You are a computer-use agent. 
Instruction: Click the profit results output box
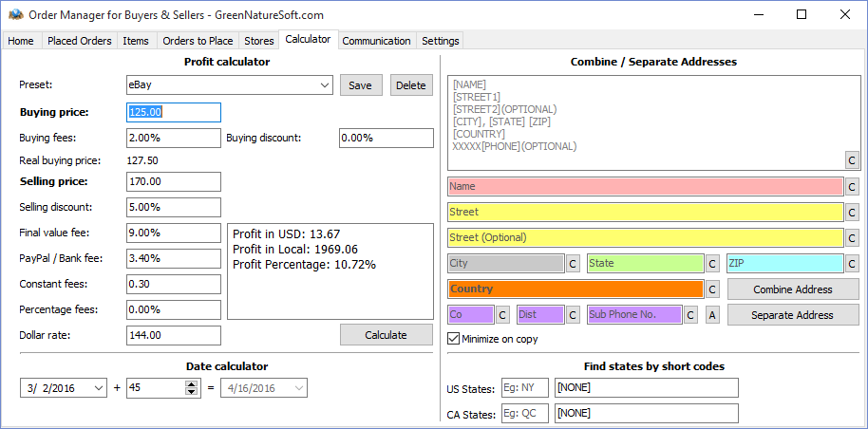click(330, 271)
